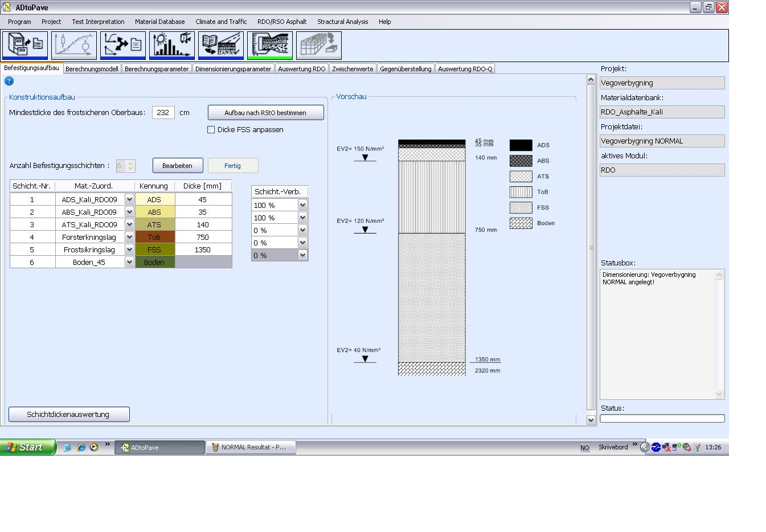Click ToB brown Kennung color cell
This screenshot has height=532, width=766.
154,237
